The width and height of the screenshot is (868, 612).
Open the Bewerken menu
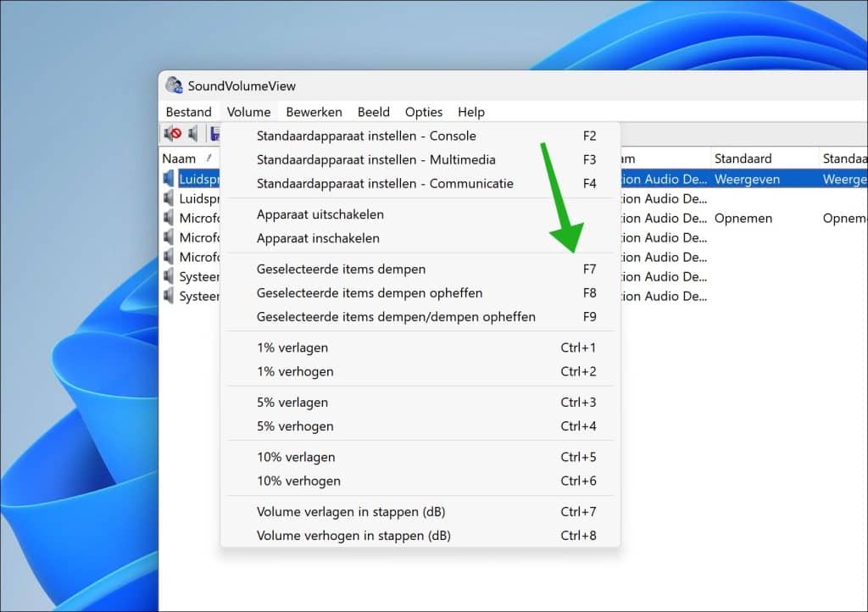point(314,112)
